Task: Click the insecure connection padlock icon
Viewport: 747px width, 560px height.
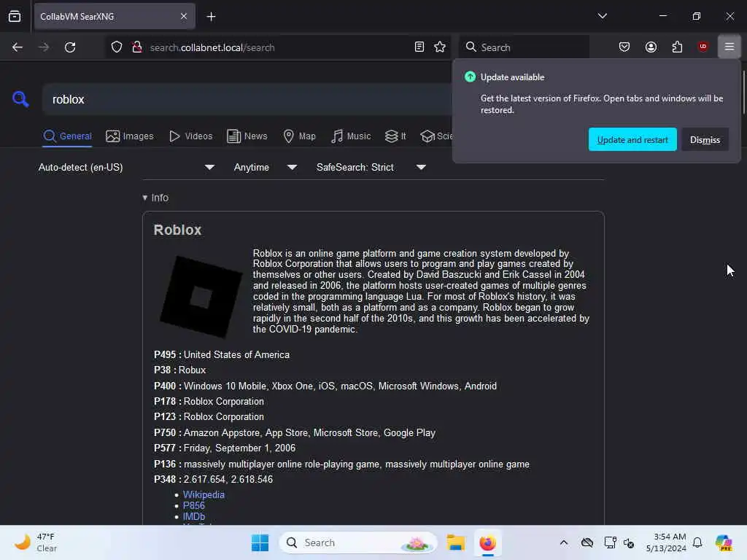Action: tap(136, 47)
